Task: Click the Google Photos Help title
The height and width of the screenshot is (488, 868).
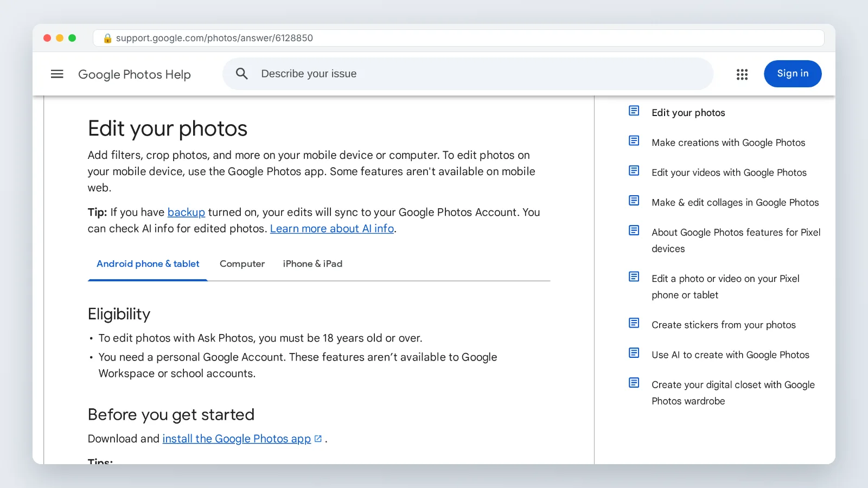Action: coord(135,74)
